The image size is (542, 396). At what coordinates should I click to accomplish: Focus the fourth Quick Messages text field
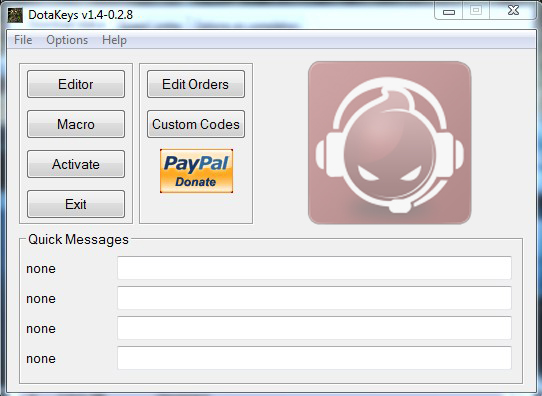314,358
